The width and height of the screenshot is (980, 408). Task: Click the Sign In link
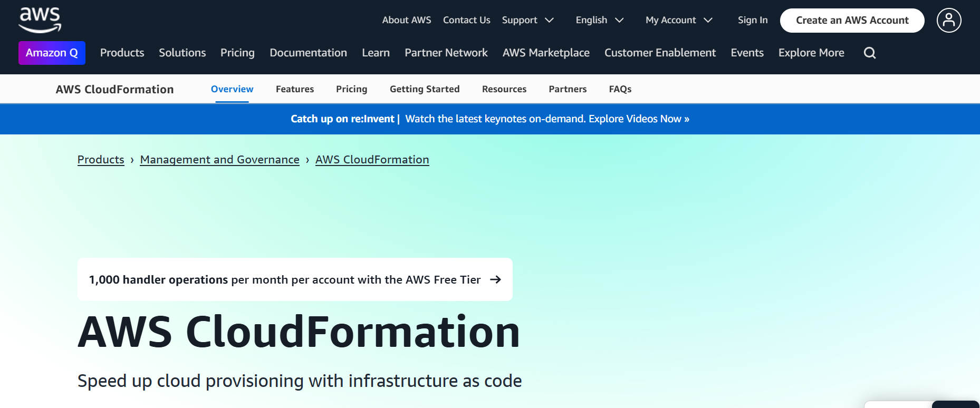[x=752, y=20]
